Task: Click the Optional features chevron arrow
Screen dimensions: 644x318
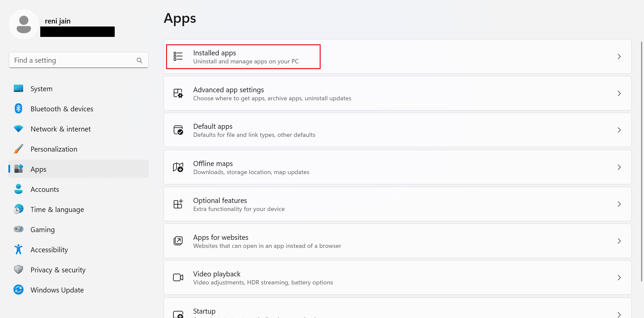Action: pyautogui.click(x=619, y=204)
